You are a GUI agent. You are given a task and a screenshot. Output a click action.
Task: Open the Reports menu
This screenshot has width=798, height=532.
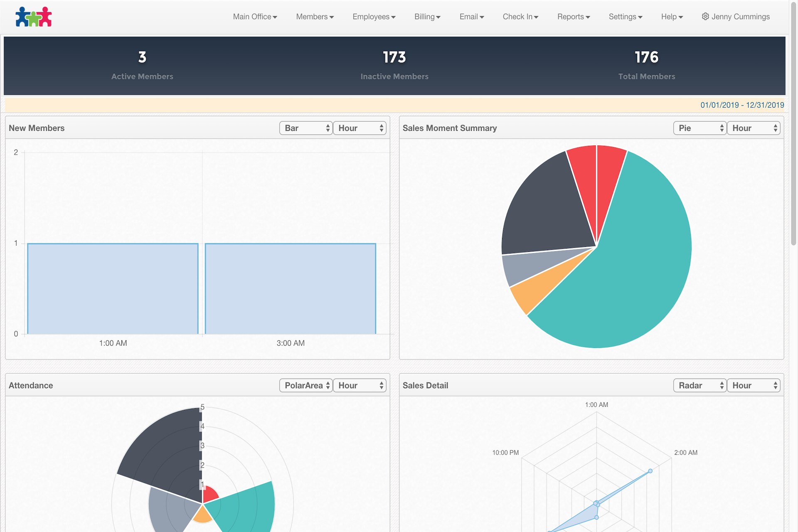click(x=574, y=17)
